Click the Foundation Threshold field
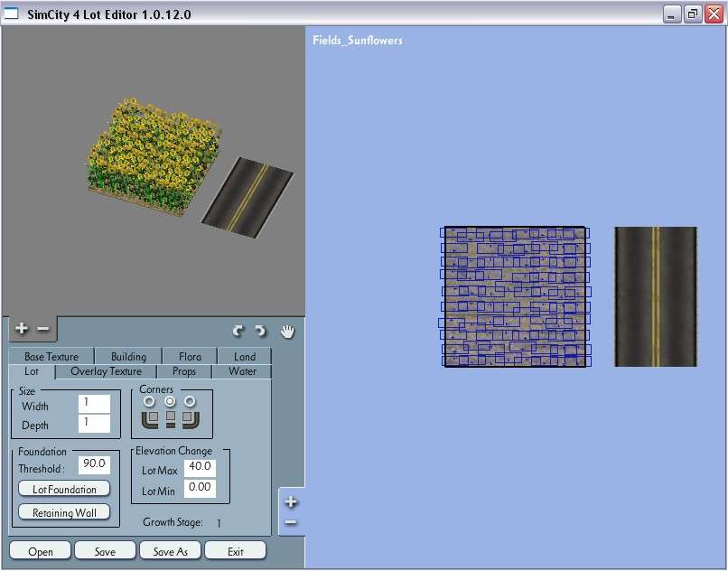 94,464
